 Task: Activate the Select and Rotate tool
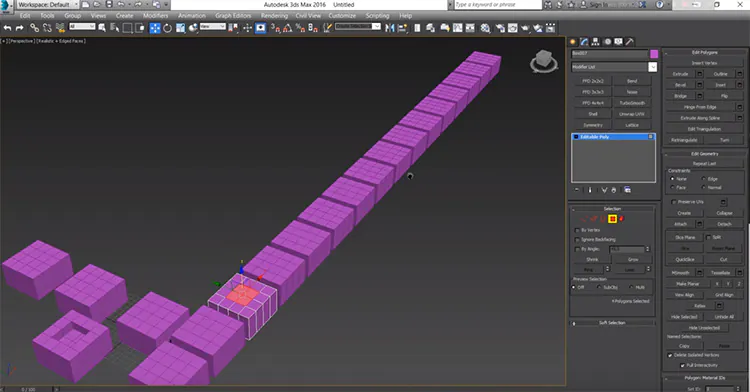coord(167,28)
